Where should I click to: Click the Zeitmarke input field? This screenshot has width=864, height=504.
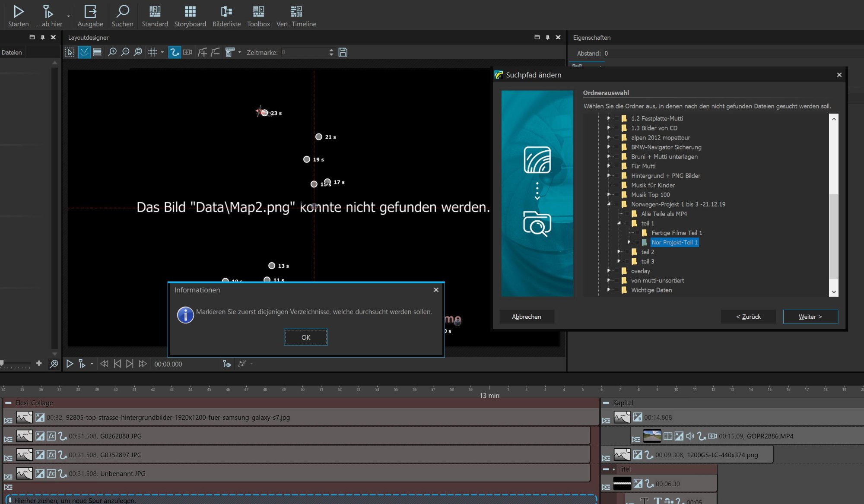[x=304, y=52]
